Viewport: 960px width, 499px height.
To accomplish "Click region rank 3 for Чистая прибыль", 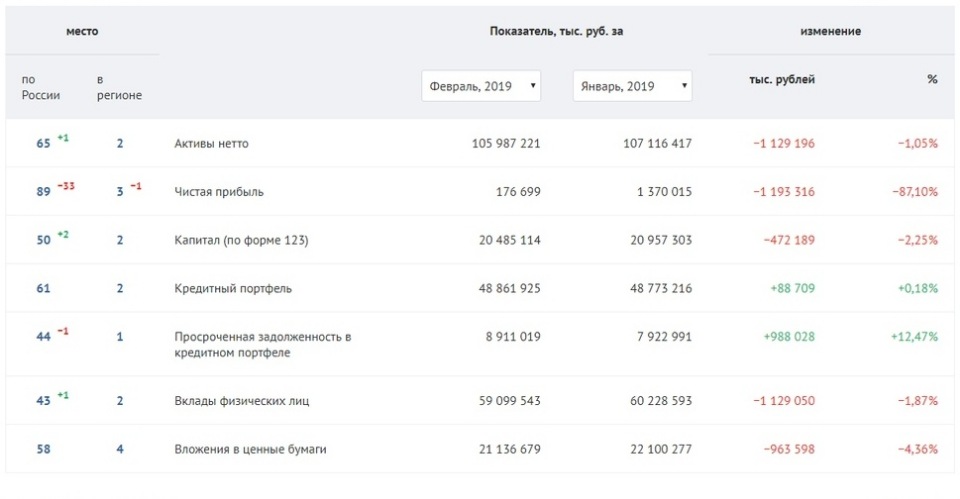I will pos(120,192).
